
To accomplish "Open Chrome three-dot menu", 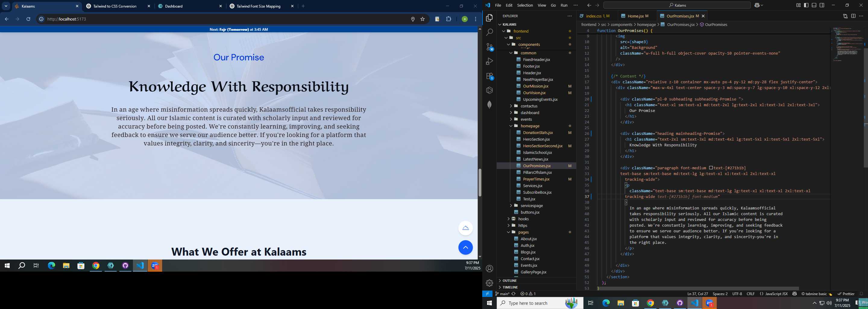I will point(476,19).
